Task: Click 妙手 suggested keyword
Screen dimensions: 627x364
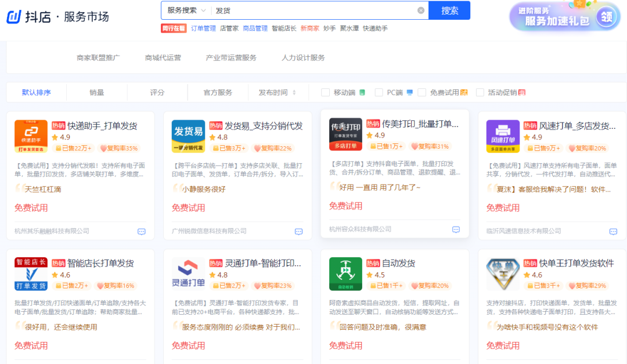Action: tap(330, 28)
